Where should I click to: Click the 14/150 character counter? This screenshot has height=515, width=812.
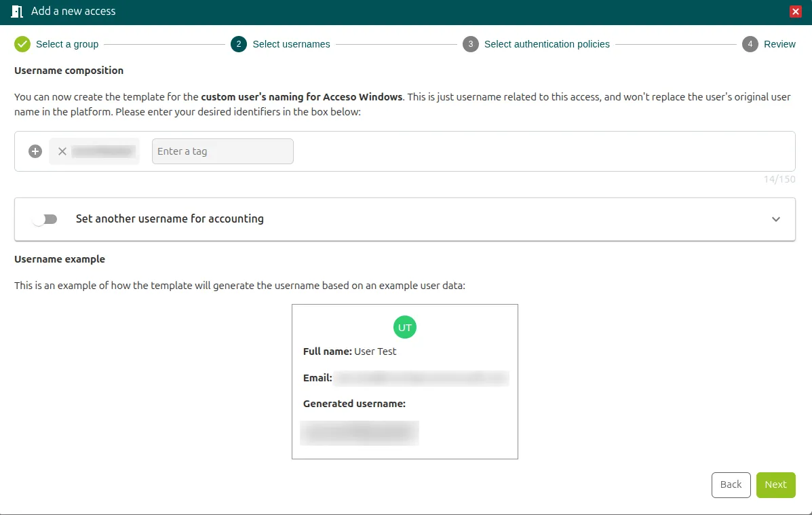click(x=779, y=179)
